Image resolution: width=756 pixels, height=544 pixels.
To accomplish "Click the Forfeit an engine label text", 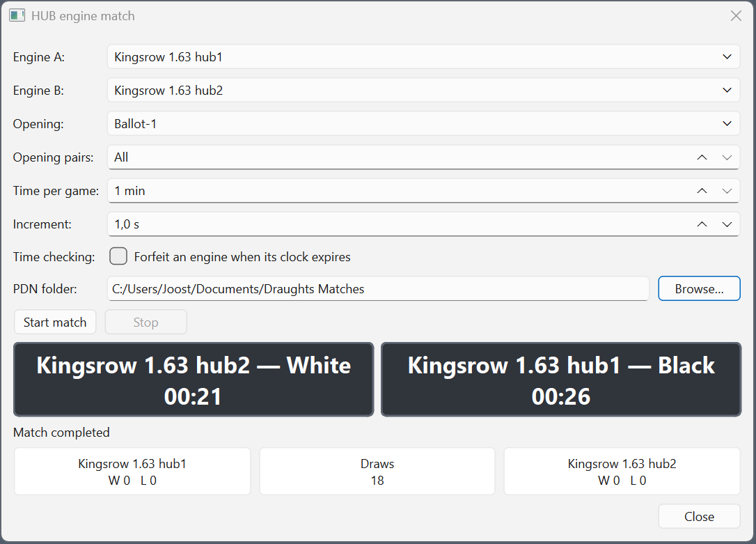I will pos(242,257).
